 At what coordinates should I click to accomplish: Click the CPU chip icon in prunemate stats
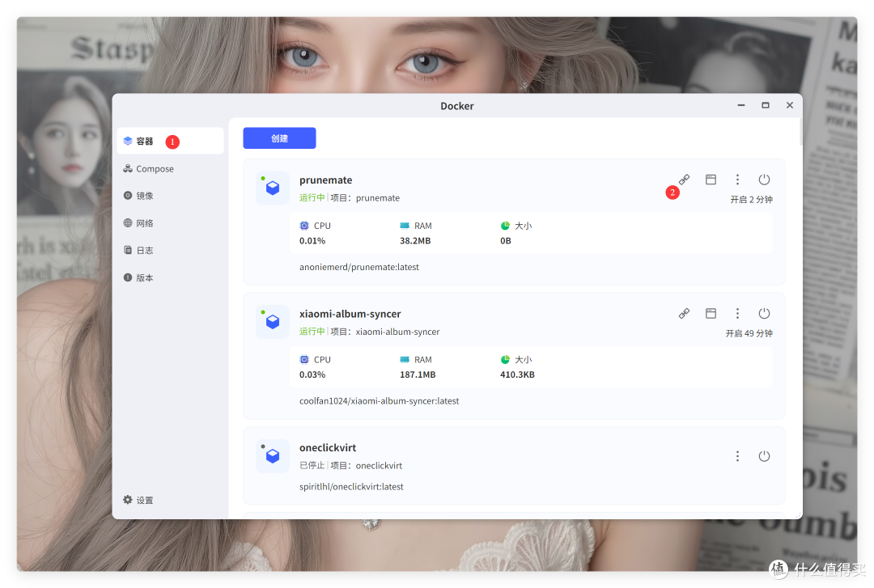click(304, 226)
